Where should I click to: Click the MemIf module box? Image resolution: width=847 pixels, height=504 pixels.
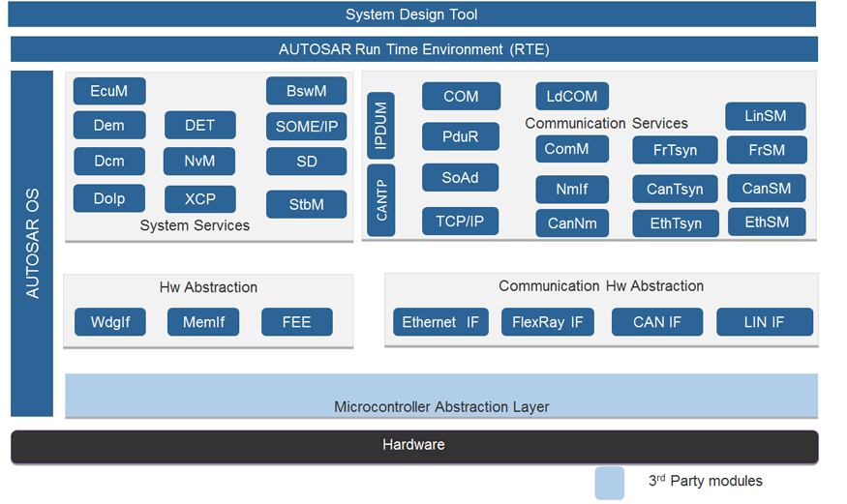coord(203,322)
